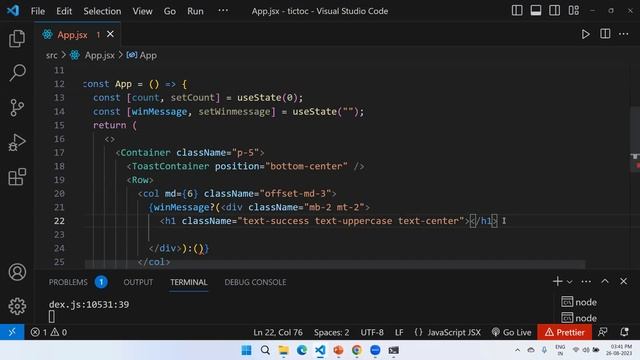The height and width of the screenshot is (360, 640).
Task: Open the View menu
Action: pyautogui.click(x=142, y=11)
